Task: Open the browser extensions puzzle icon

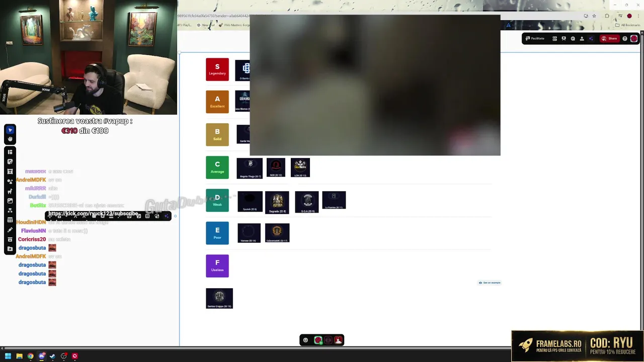Action: (x=607, y=16)
